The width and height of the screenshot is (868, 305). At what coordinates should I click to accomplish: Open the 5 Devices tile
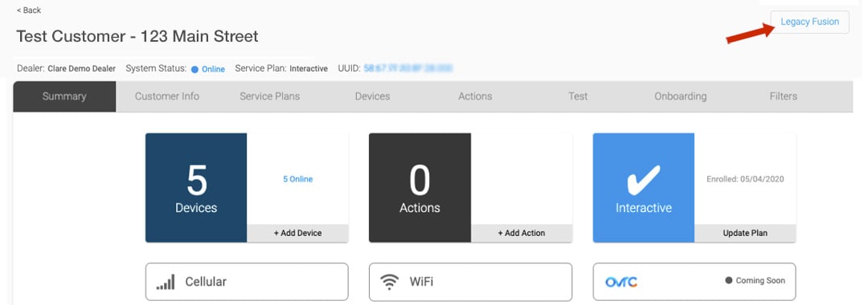[x=196, y=187]
